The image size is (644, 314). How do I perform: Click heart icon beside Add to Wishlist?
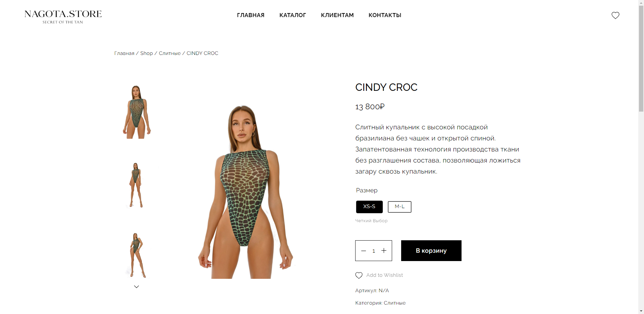coord(359,275)
